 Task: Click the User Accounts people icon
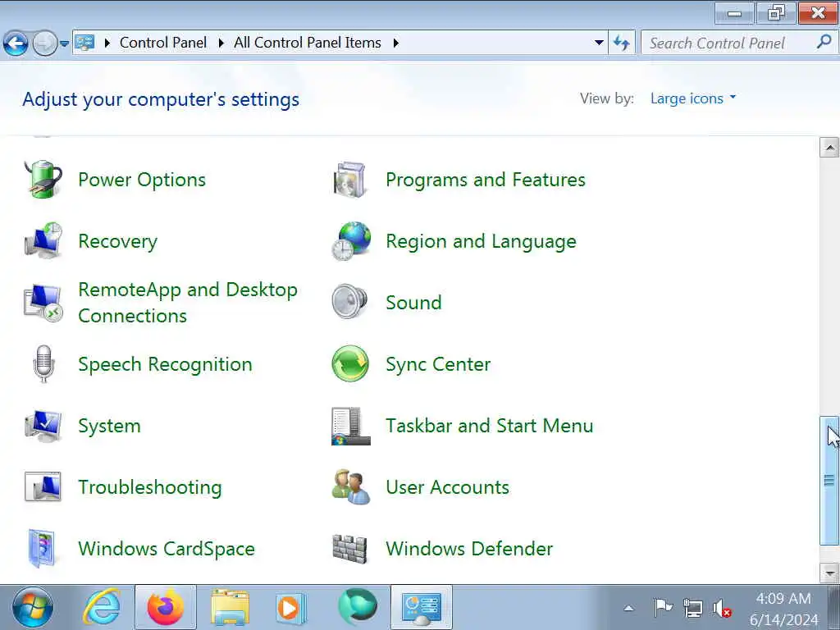pyautogui.click(x=351, y=487)
